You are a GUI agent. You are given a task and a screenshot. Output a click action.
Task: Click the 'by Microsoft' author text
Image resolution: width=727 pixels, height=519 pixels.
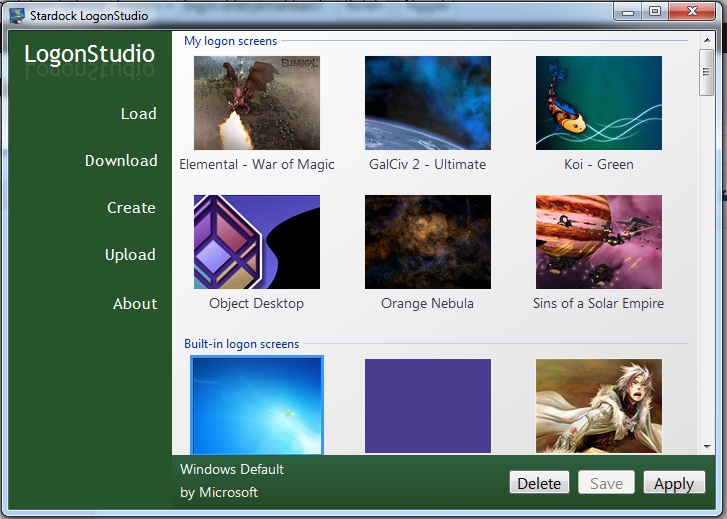click(x=219, y=492)
